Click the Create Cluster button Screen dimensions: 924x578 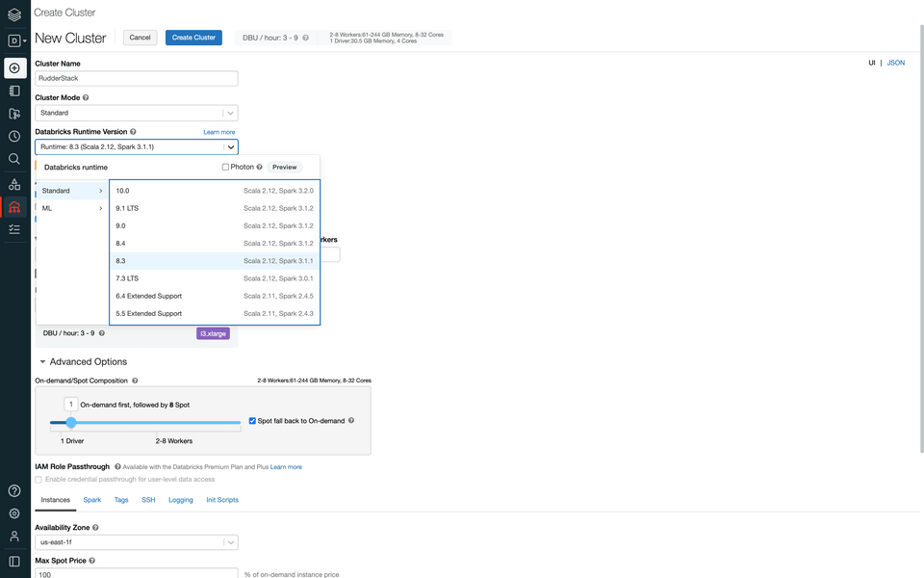pyautogui.click(x=193, y=38)
